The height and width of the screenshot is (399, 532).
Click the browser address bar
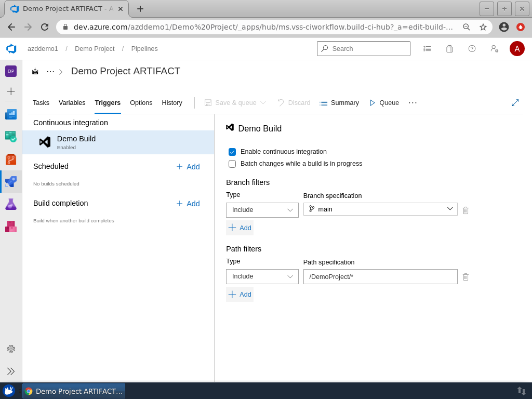click(263, 27)
